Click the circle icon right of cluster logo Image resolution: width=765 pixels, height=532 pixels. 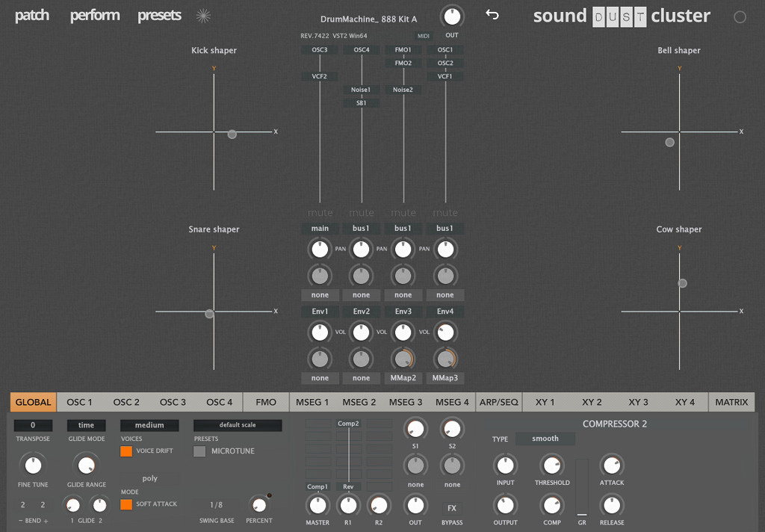tap(740, 17)
